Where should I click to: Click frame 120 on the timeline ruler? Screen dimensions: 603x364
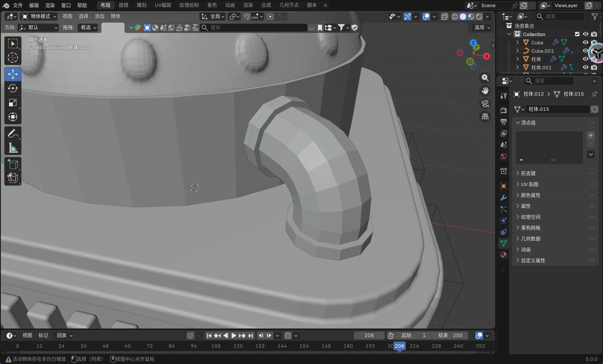click(238, 346)
